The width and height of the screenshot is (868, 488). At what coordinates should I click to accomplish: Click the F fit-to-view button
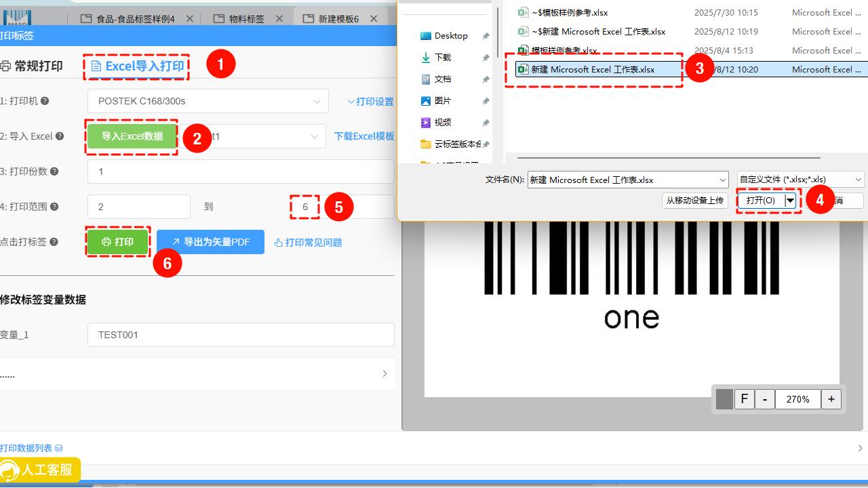[744, 399]
